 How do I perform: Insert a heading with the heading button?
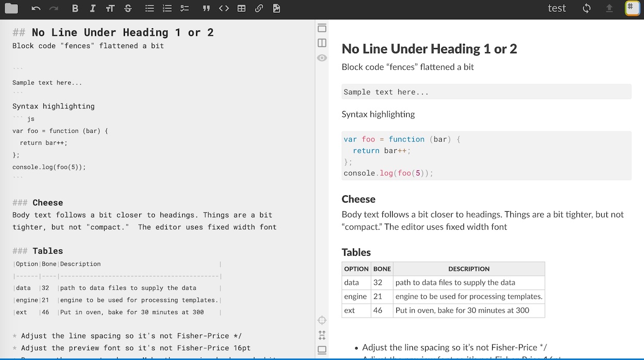click(110, 8)
